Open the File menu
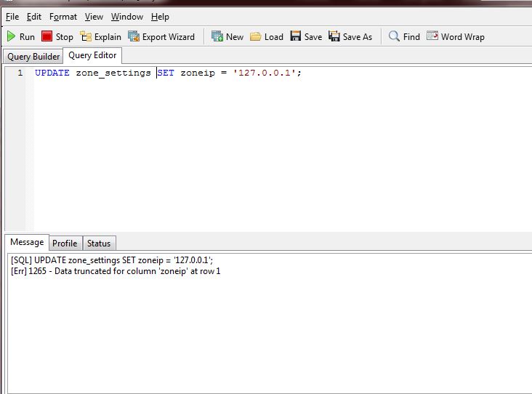Viewport: 532px width, 394px height. 12,17
